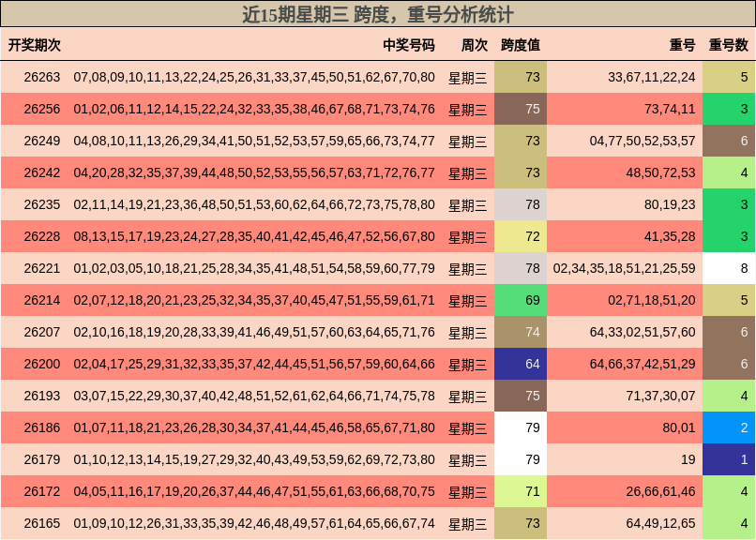This screenshot has height=540, width=756.
Task: Select period number 26193
Action: (42, 396)
